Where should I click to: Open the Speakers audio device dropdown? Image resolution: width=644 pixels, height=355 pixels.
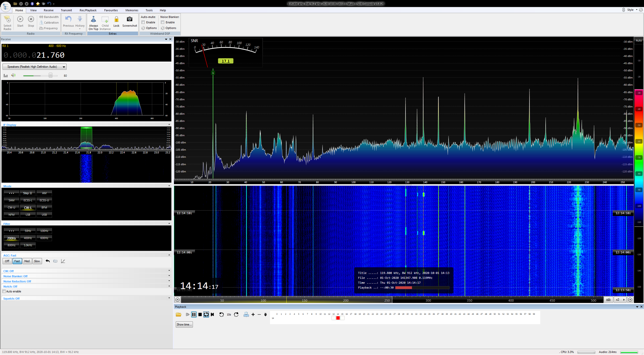coord(35,67)
